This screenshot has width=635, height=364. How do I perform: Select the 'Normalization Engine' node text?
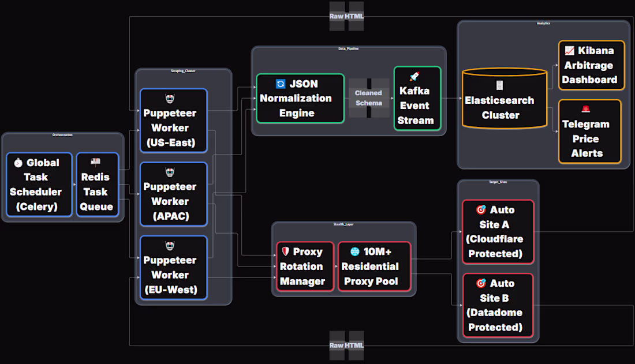pos(296,106)
